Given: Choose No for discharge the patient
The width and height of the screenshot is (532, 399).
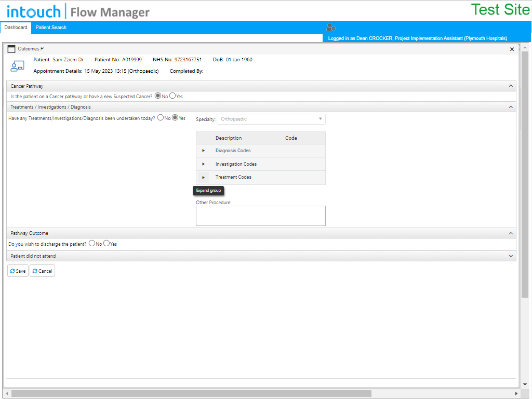Looking at the screenshot, I should click(x=92, y=243).
